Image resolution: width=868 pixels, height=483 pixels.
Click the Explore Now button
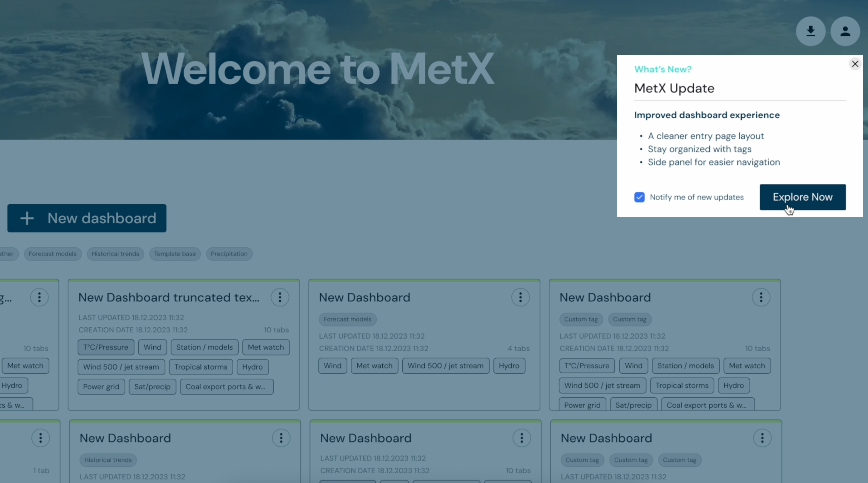point(803,197)
